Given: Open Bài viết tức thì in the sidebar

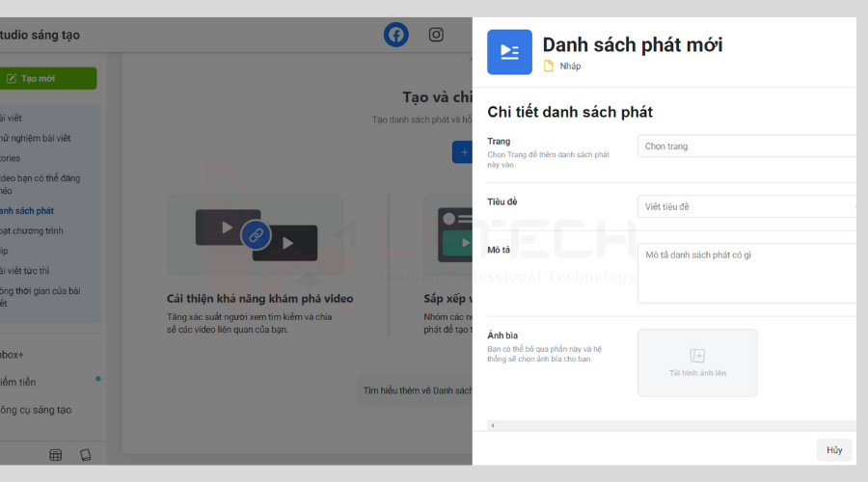Looking at the screenshot, I should tap(25, 271).
